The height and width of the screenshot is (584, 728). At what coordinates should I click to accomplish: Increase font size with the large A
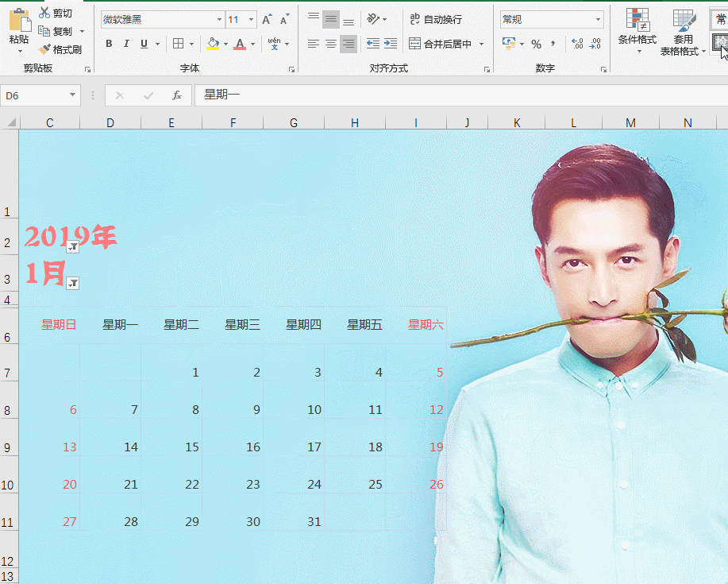click(267, 20)
